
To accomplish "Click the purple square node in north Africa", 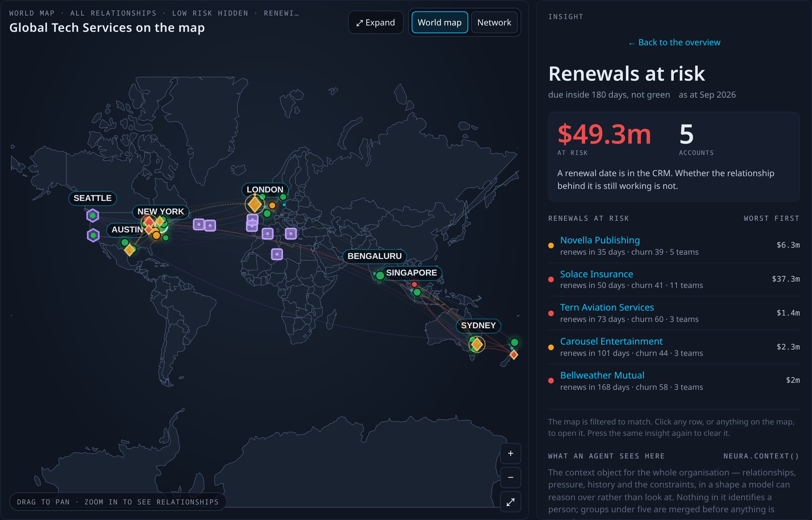I will 277,254.
